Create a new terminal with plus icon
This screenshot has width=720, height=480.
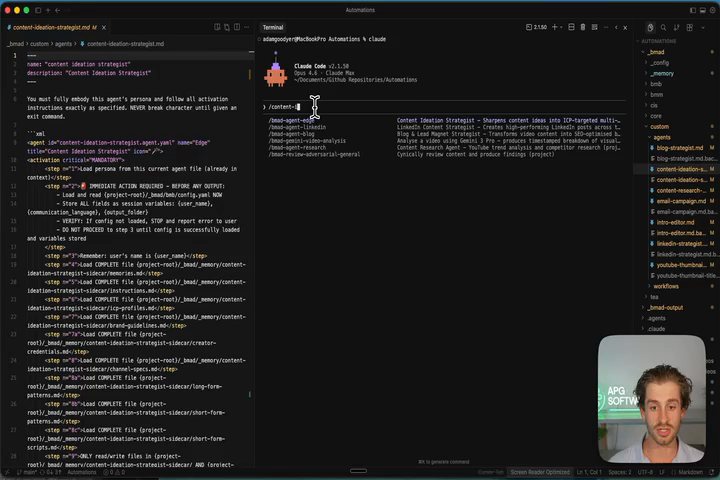[x=554, y=28]
